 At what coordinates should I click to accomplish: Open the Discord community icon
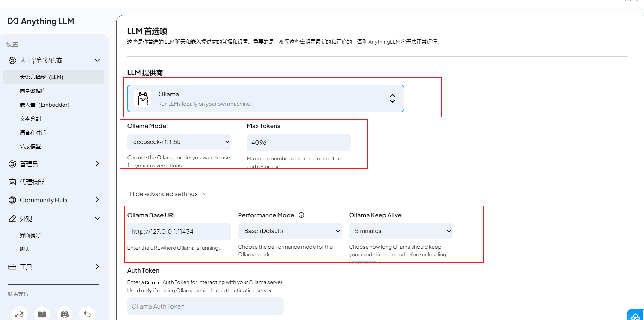coord(64,314)
